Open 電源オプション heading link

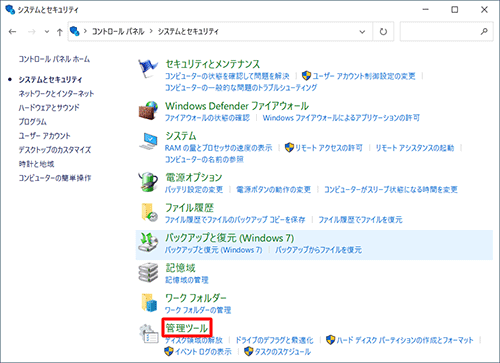pyautogui.click(x=194, y=177)
